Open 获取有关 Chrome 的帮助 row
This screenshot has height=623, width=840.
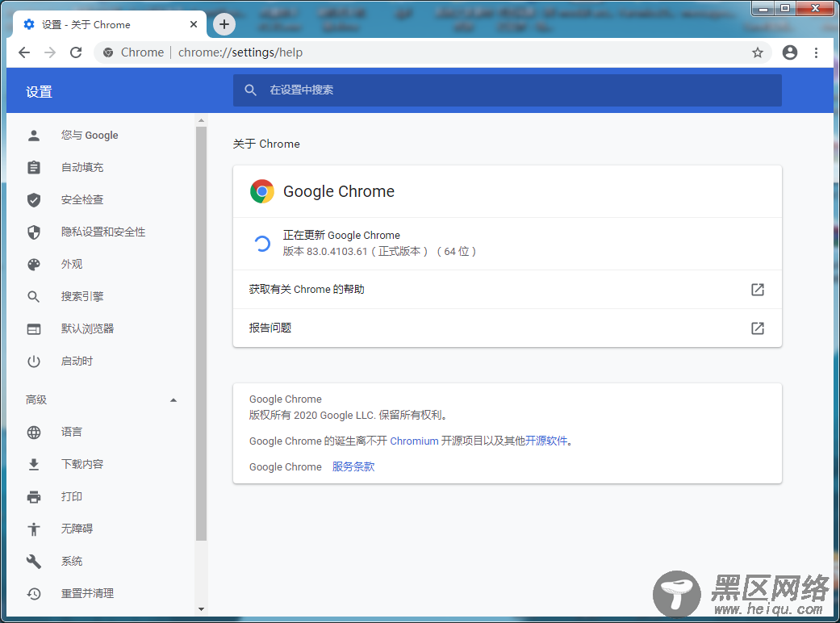[x=507, y=289]
